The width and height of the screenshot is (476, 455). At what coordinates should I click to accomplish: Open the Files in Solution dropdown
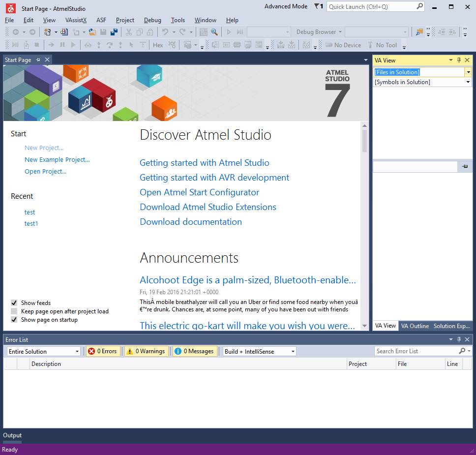click(467, 72)
